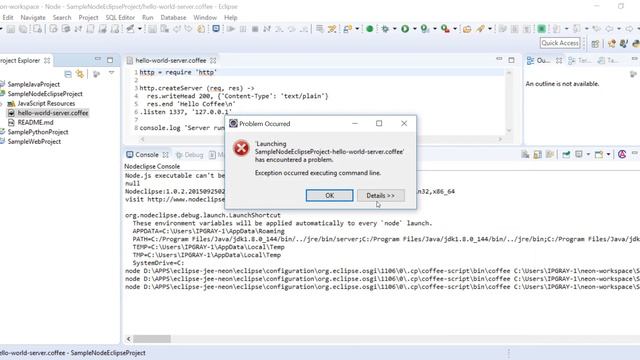Open the Help menu
Image resolution: width=640 pixels, height=360 pixels.
point(230,18)
